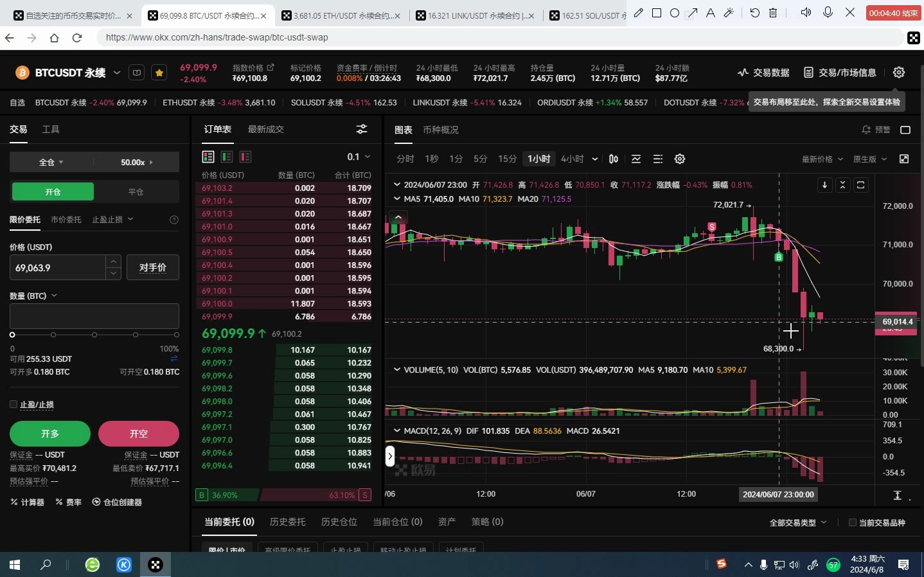Select the 4小时 timeframe
This screenshot has width=924, height=577.
click(572, 159)
